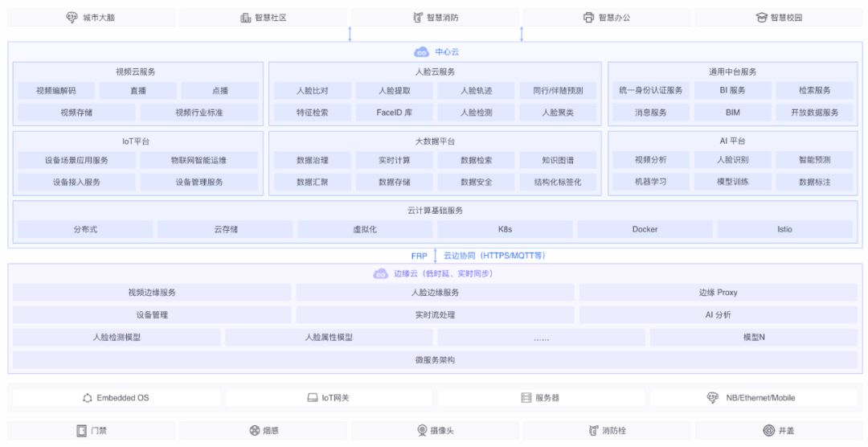Click the 中心云 cloud icon

click(x=422, y=52)
